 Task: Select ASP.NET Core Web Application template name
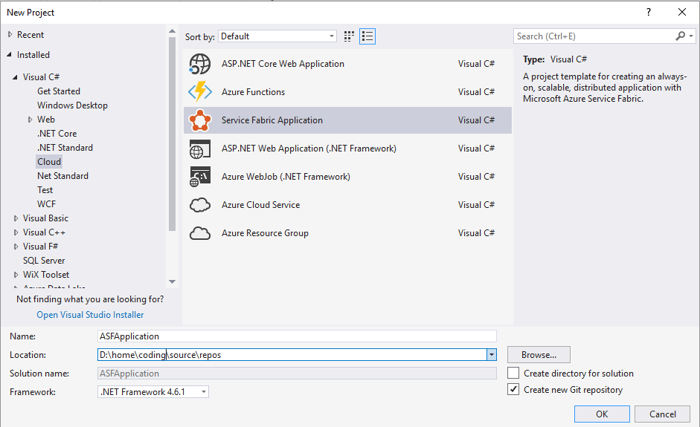[283, 64]
